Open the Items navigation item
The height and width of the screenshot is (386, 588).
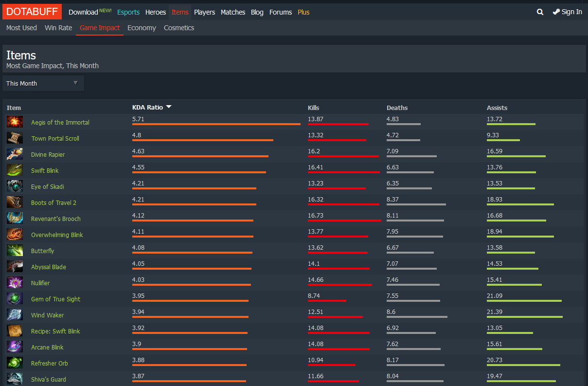[180, 12]
